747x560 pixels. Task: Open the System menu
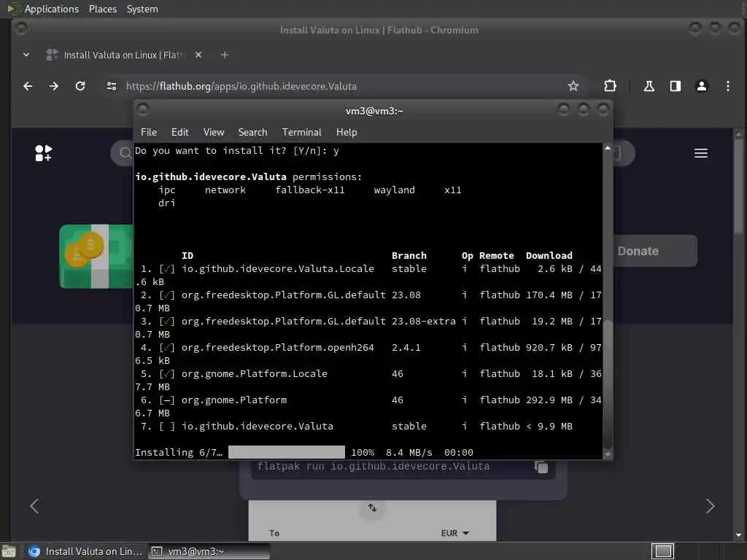pyautogui.click(x=142, y=9)
